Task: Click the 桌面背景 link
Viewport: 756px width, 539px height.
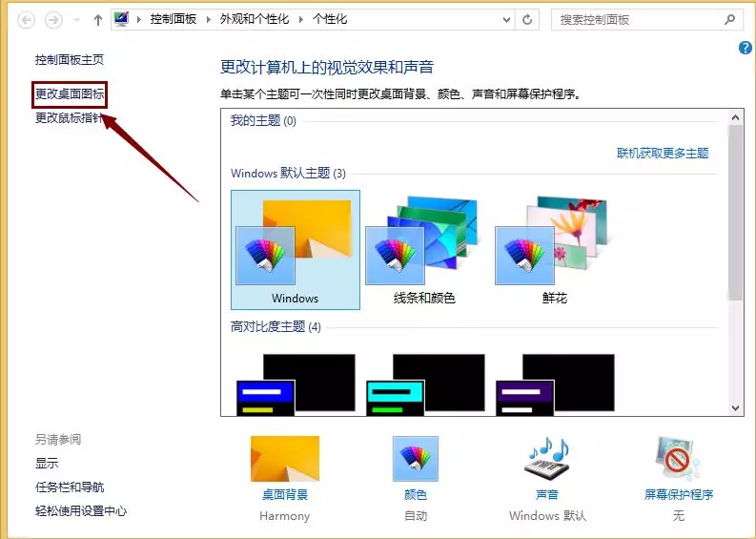Action: tap(285, 494)
